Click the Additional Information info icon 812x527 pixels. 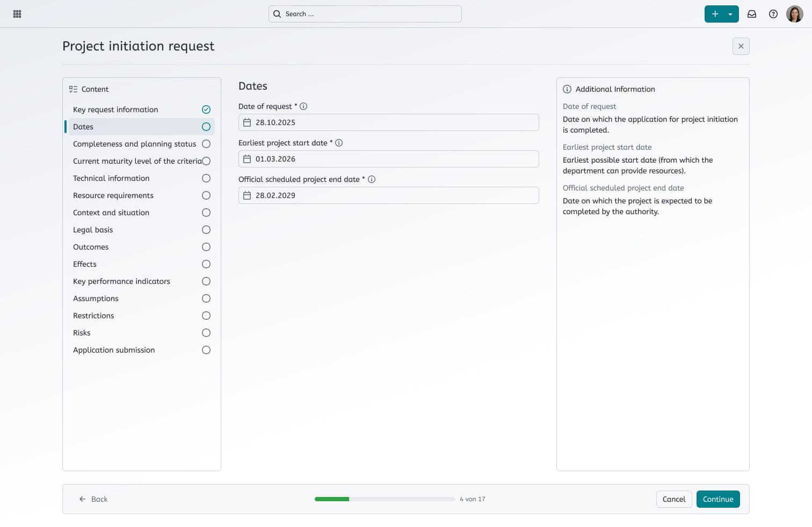(x=568, y=89)
